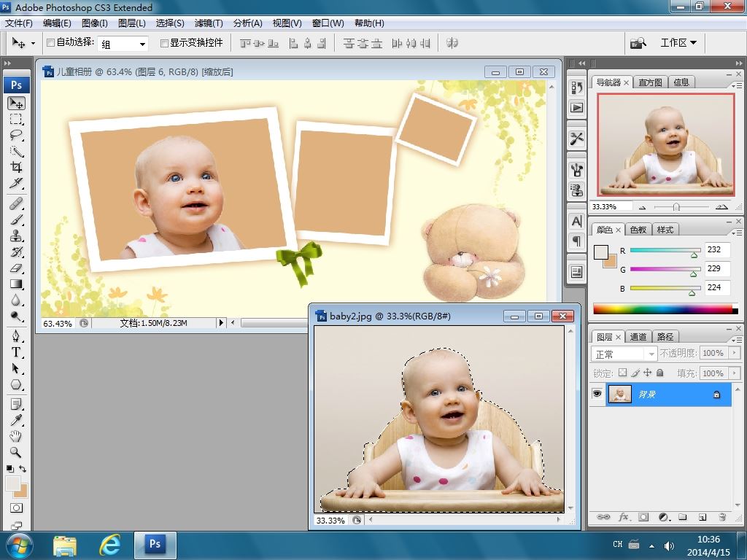Click the foreground color swatch in toolbox
Image resolution: width=747 pixels, height=560 pixels.
tap(13, 483)
